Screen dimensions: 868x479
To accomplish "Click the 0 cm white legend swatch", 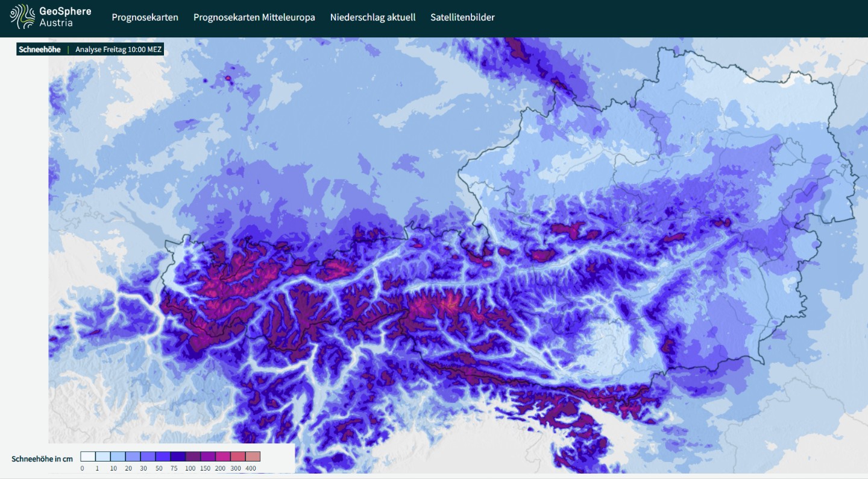I will pyautogui.click(x=88, y=457).
